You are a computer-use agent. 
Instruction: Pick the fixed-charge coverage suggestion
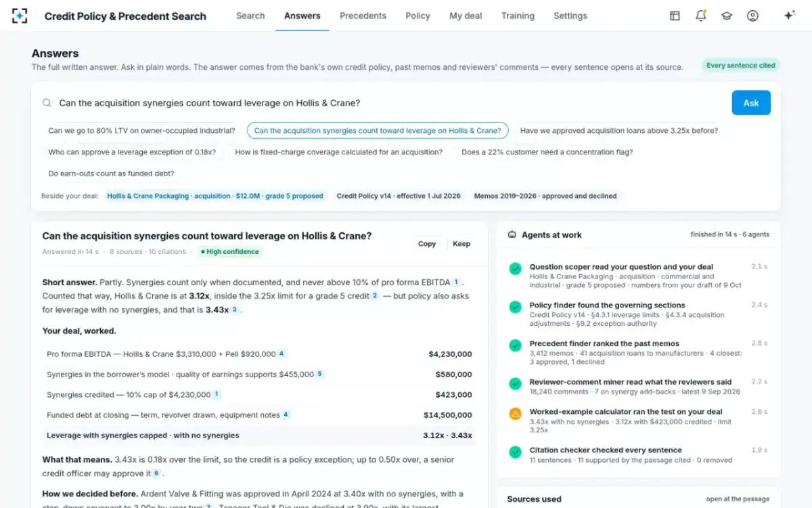click(339, 152)
